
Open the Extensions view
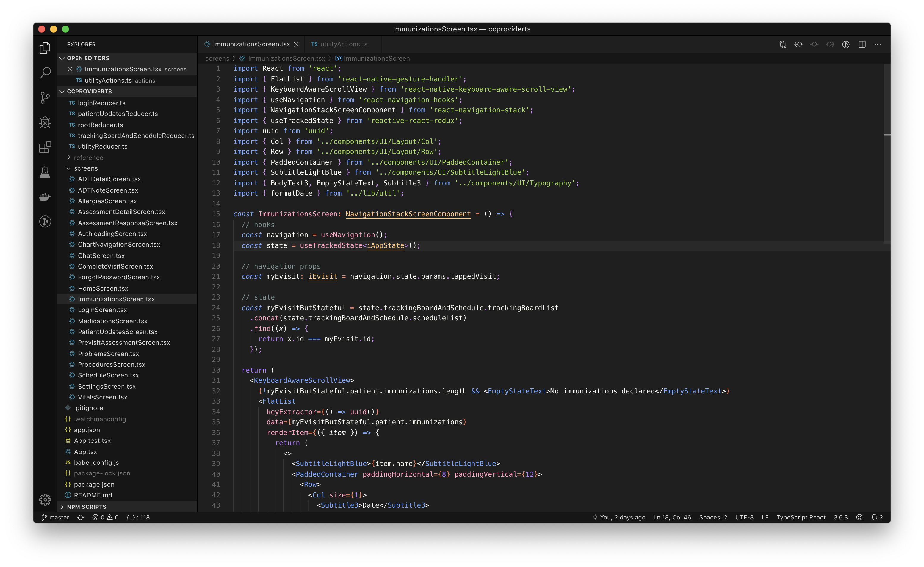(x=45, y=147)
